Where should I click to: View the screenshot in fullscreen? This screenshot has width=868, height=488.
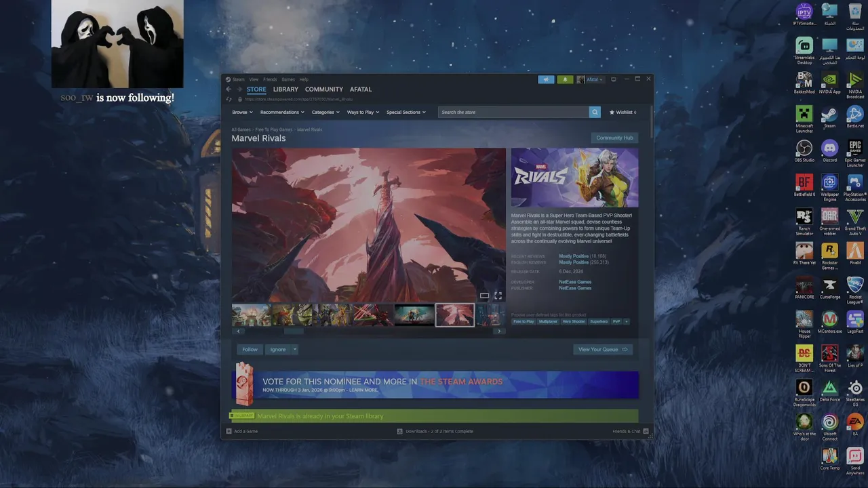[x=498, y=296]
